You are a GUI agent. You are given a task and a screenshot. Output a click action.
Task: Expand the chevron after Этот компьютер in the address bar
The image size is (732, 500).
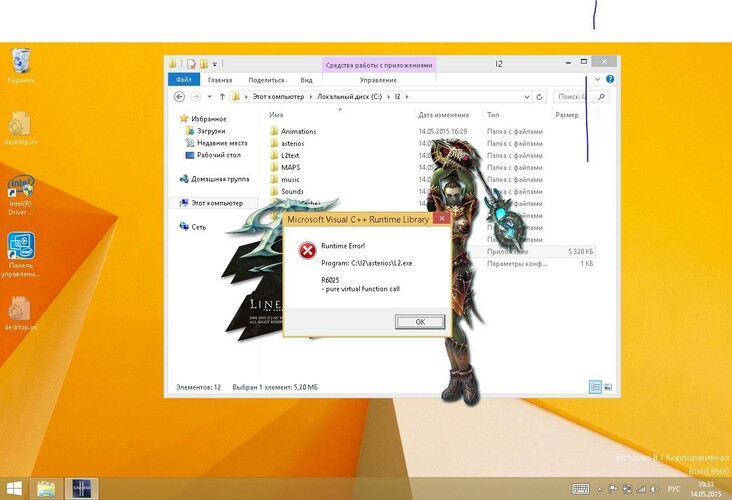tap(310, 97)
